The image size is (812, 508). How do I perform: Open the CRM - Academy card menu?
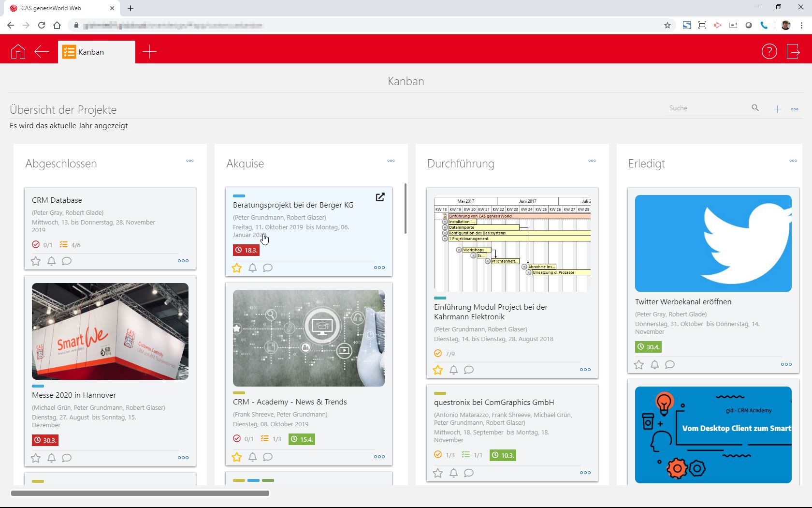(x=379, y=457)
